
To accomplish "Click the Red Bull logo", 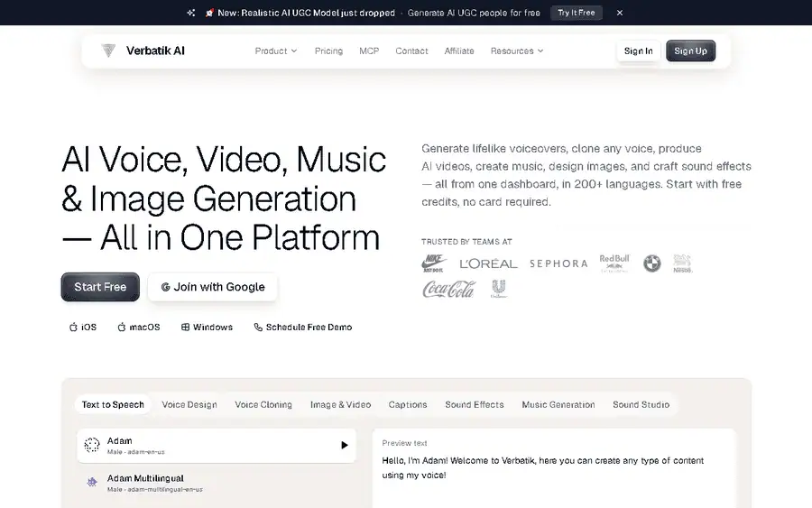I will pyautogui.click(x=614, y=263).
